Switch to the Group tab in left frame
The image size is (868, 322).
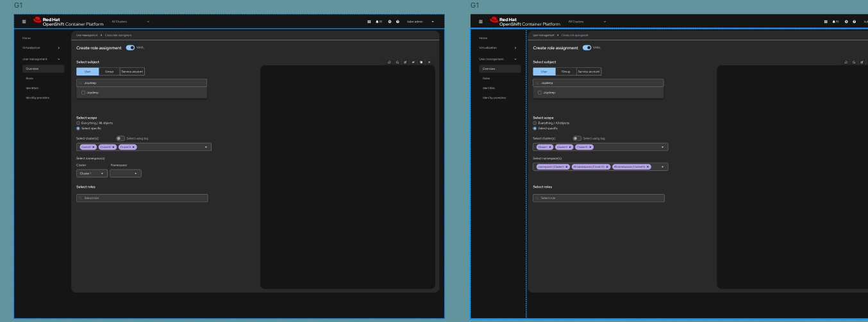109,72
